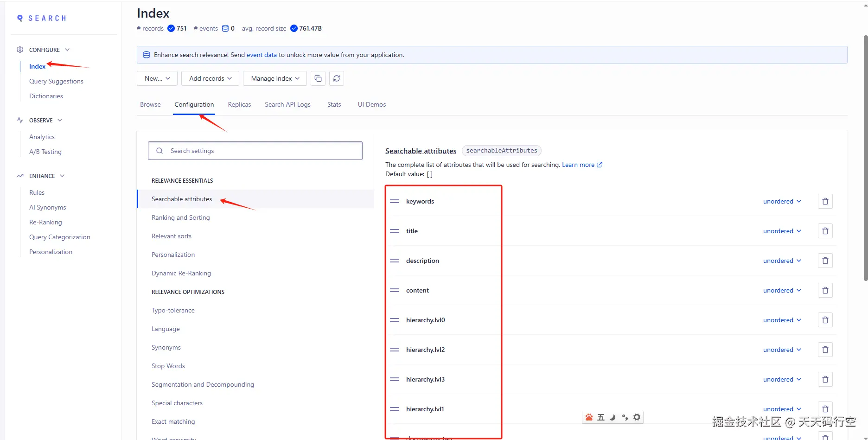
Task: Delete the hierarchy.lvl0 attribute
Action: coord(825,320)
